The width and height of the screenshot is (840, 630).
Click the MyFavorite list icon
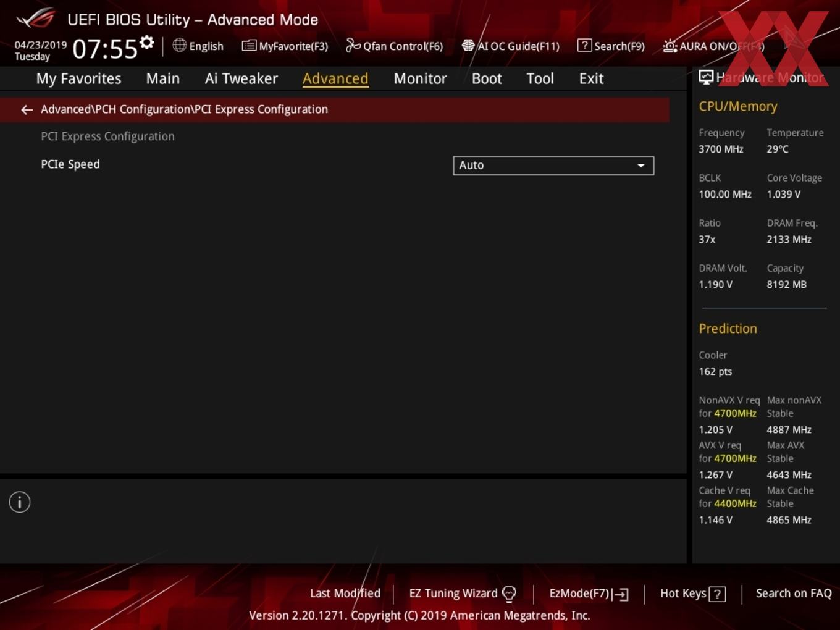point(249,46)
